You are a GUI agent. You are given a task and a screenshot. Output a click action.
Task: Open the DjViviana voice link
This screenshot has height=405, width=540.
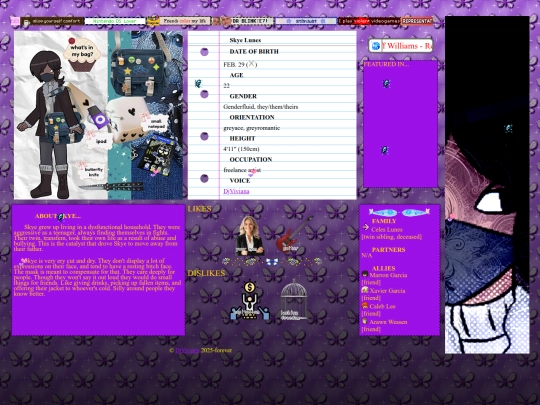[x=236, y=191]
